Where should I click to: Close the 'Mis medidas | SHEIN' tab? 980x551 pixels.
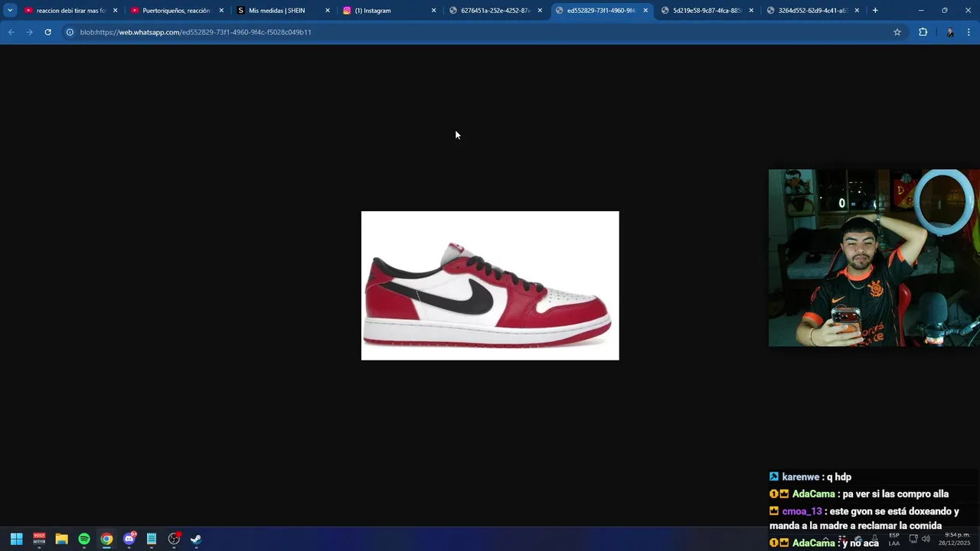328,11
